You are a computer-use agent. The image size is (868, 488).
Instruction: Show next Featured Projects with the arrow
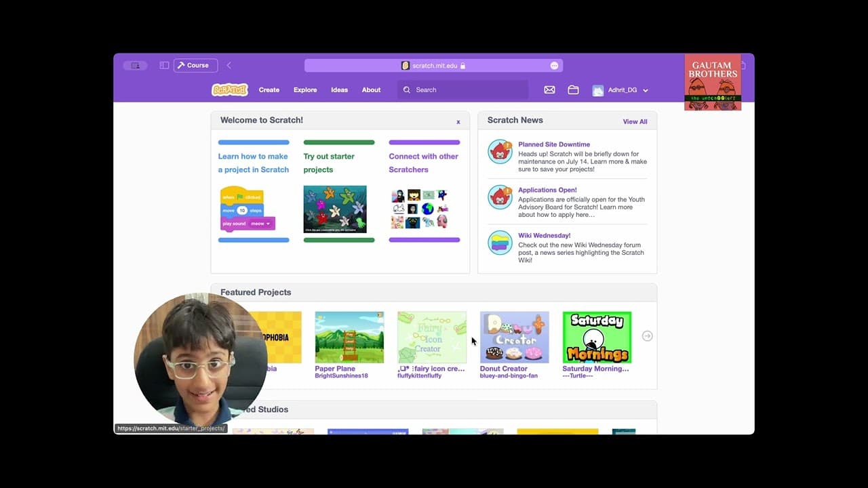click(648, 336)
